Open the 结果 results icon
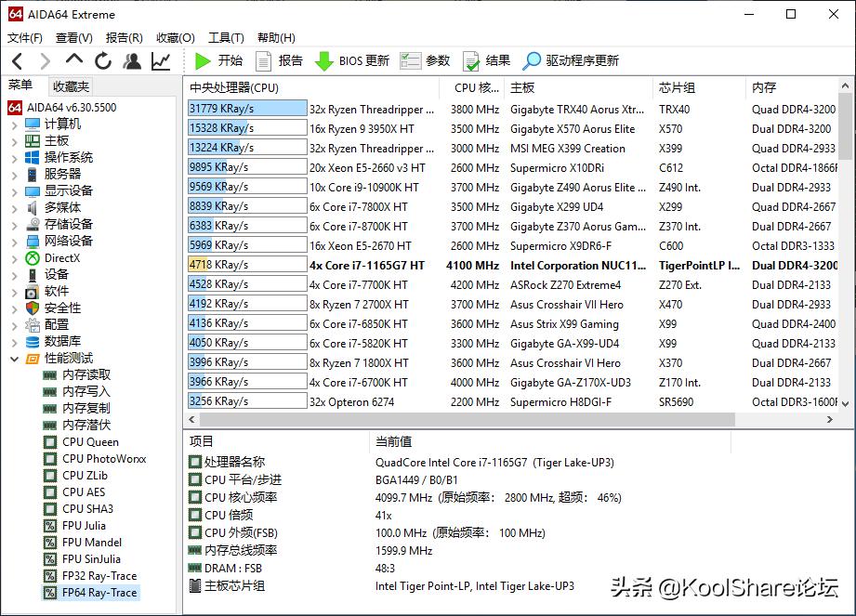The height and width of the screenshot is (616, 856). pyautogui.click(x=472, y=62)
